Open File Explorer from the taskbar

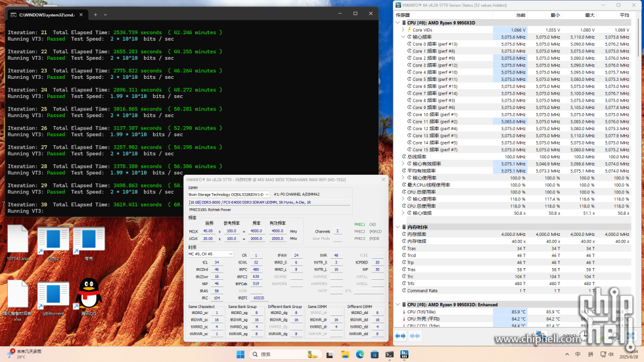click(345, 355)
